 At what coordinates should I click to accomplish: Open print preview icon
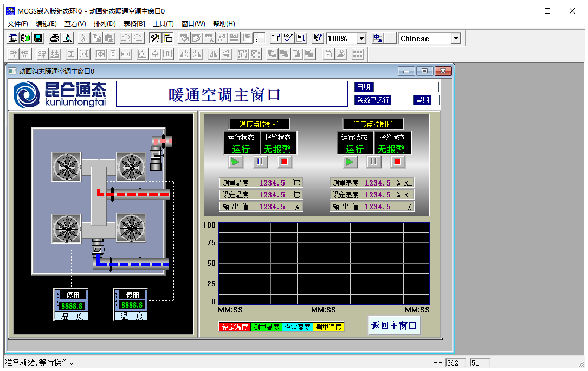coord(67,38)
